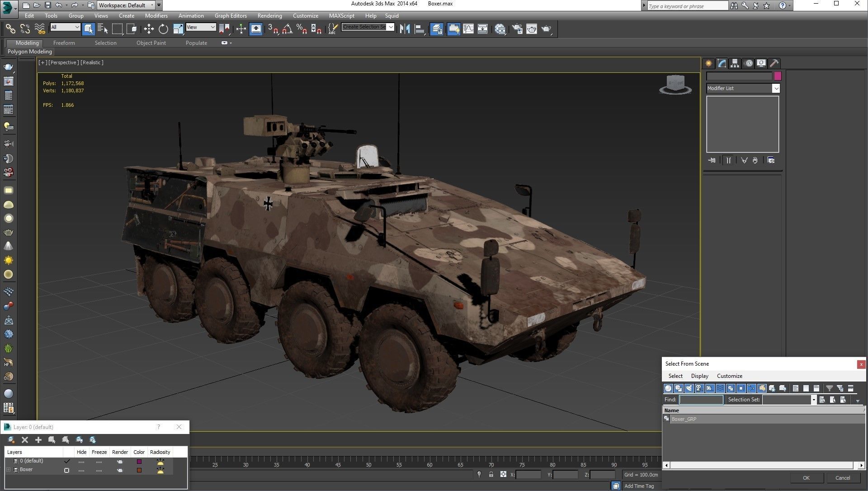Click the Add Time Tag label
The width and height of the screenshot is (868, 491).
pos(639,486)
